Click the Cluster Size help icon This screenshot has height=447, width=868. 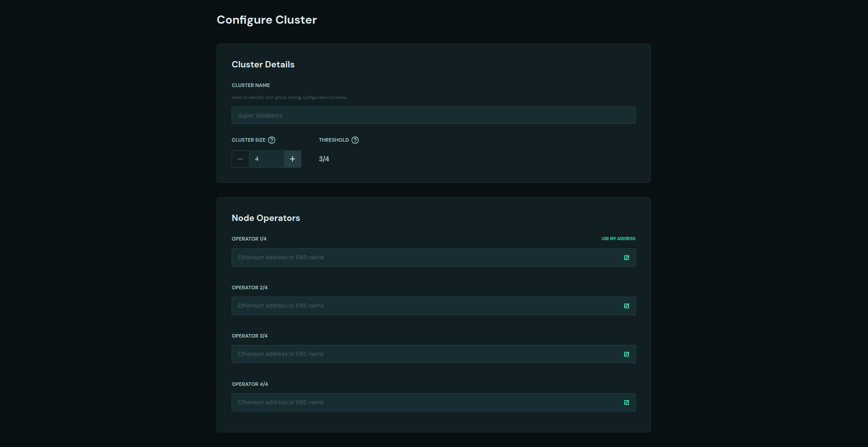coord(272,140)
